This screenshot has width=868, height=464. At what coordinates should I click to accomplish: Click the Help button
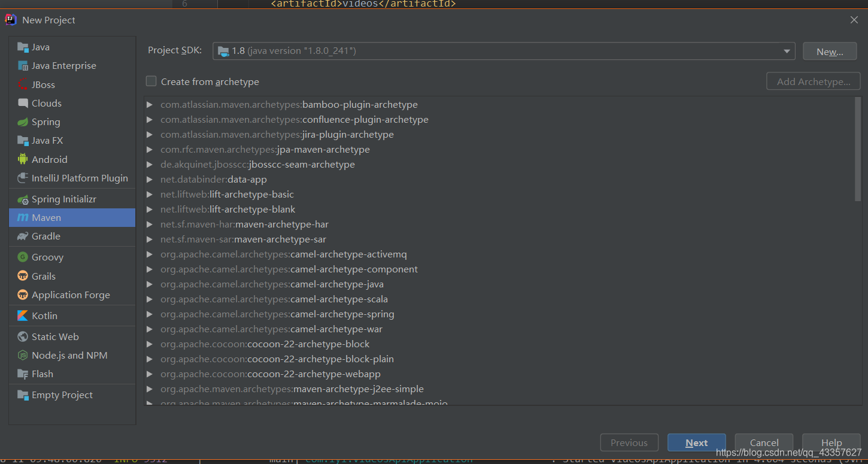click(831, 443)
